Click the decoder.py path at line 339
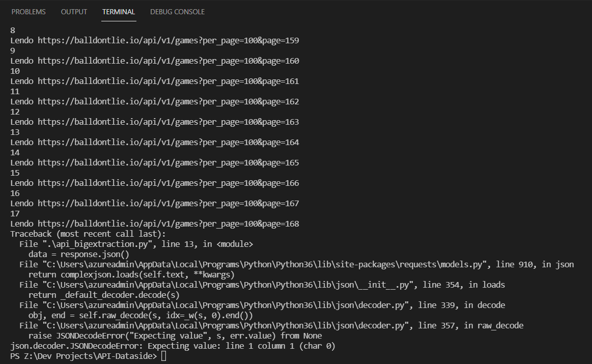592x364 pixels. [225, 305]
